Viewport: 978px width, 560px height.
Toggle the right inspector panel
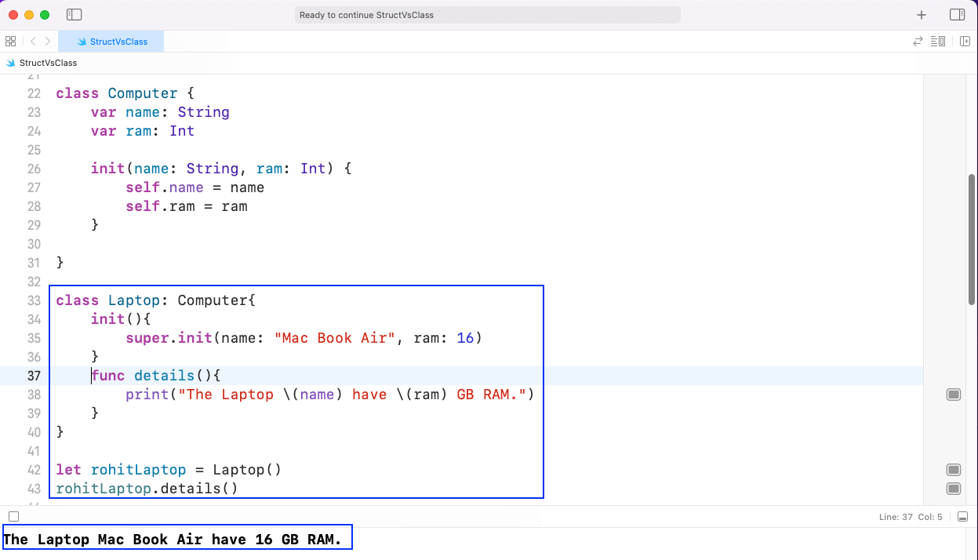coord(957,15)
